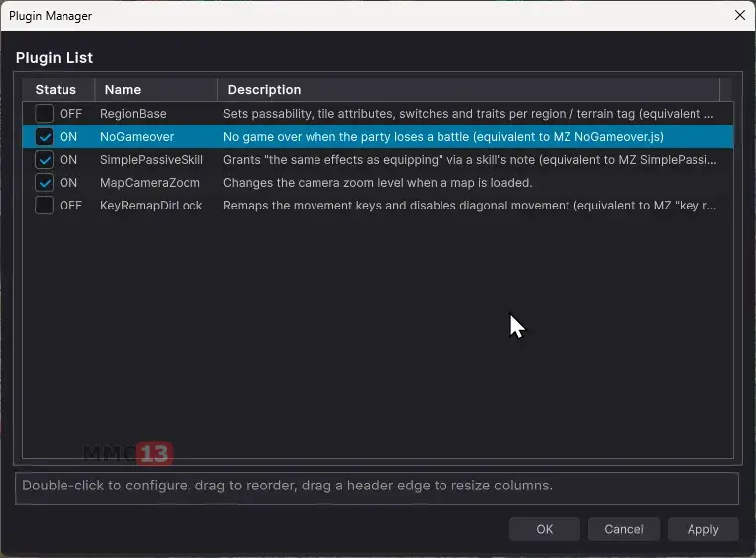Image resolution: width=756 pixels, height=558 pixels.
Task: Click the description 'No game over when the party loses'
Action: [443, 137]
